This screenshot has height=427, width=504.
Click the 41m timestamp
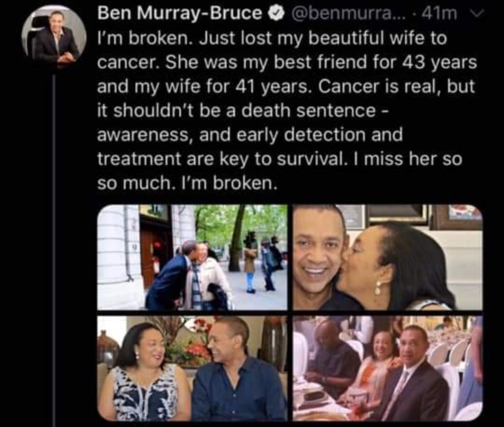pyautogui.click(x=440, y=13)
